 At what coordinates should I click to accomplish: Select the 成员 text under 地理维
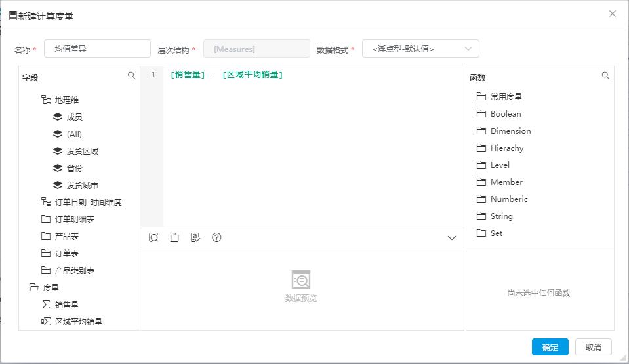(x=75, y=117)
